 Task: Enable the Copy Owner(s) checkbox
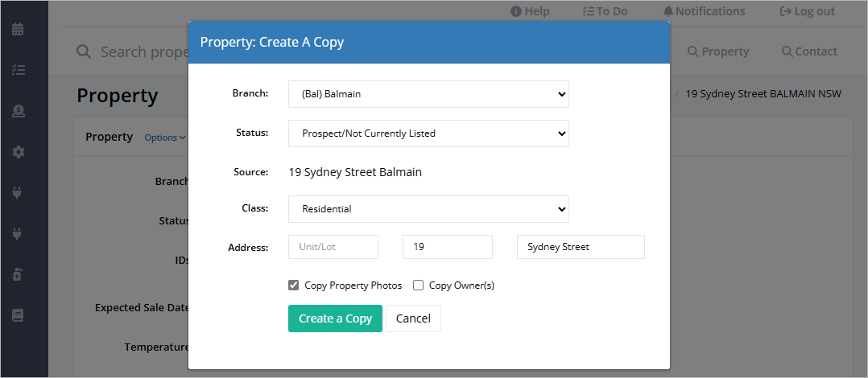click(418, 286)
